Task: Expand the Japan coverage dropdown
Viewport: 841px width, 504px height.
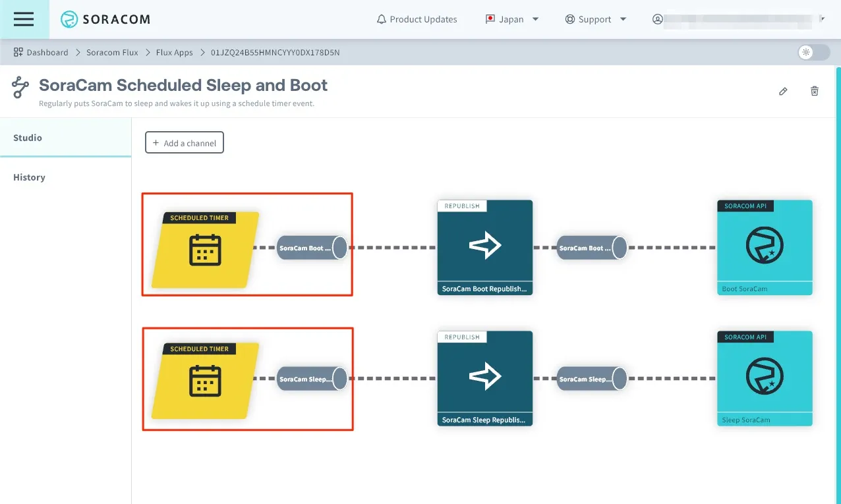Action: (512, 19)
